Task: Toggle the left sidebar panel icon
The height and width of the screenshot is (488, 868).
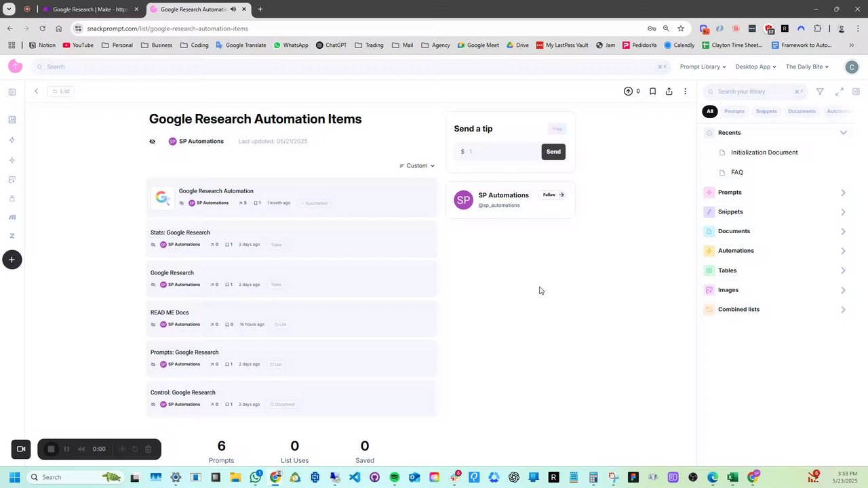Action: [x=12, y=92]
